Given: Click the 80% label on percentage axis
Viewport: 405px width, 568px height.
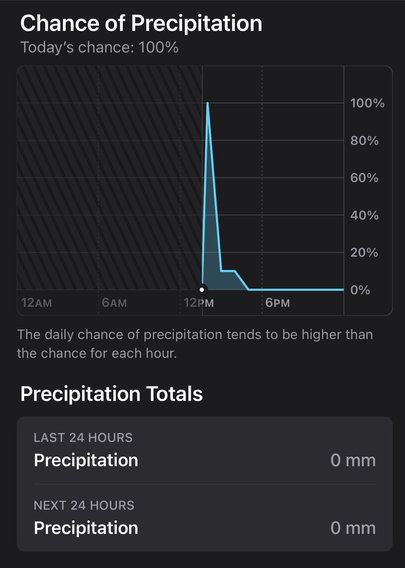Looking at the screenshot, I should [364, 141].
